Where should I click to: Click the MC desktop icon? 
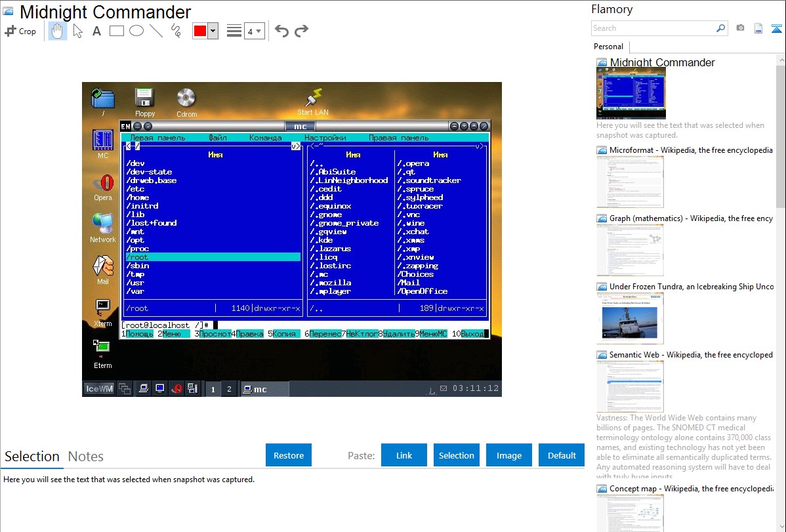click(x=103, y=144)
